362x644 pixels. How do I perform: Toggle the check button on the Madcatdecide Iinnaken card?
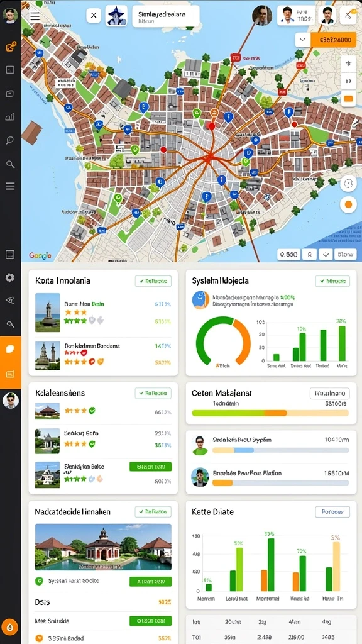pos(153,512)
